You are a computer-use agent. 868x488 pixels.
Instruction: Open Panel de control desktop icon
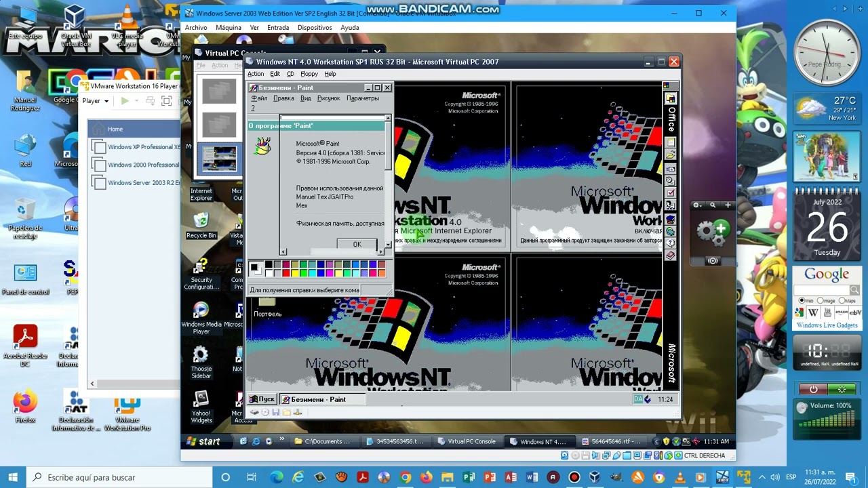point(25,279)
